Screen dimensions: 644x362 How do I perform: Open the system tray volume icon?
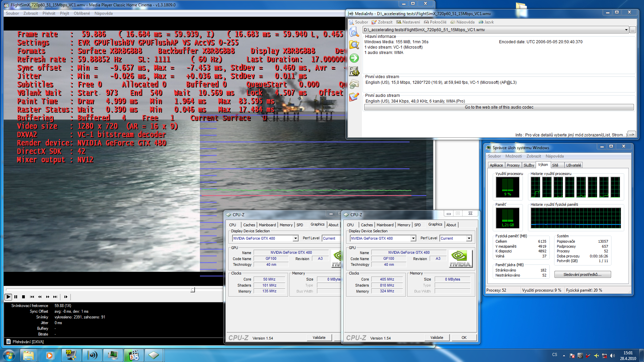tap(612, 356)
